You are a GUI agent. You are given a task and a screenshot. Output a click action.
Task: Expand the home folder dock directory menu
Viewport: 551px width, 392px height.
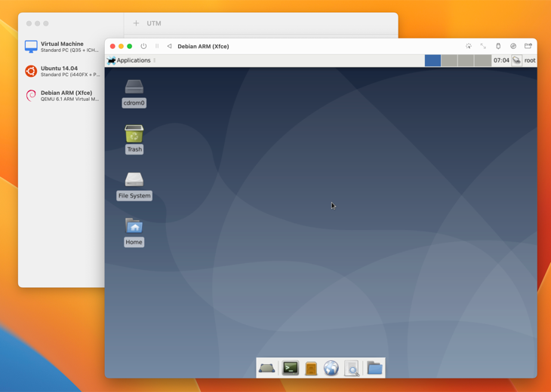pos(374,368)
